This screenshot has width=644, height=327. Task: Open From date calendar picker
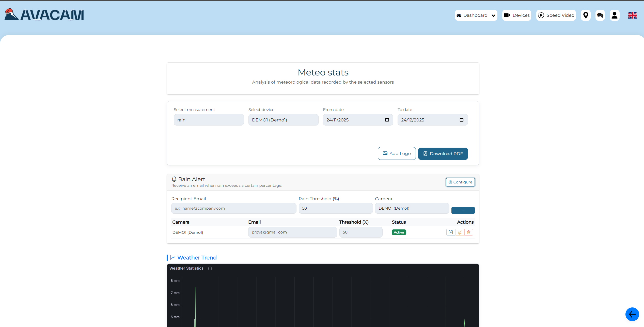[x=387, y=120]
